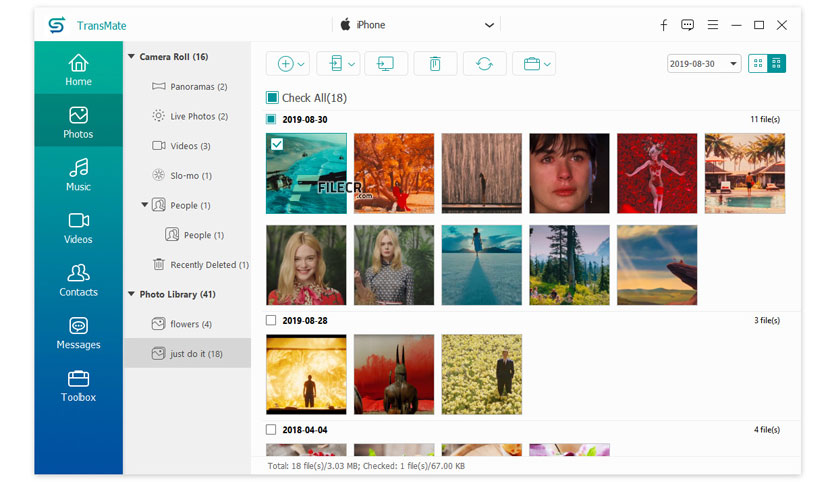
Task: Expand the Add button dropdown arrow
Action: tap(301, 64)
